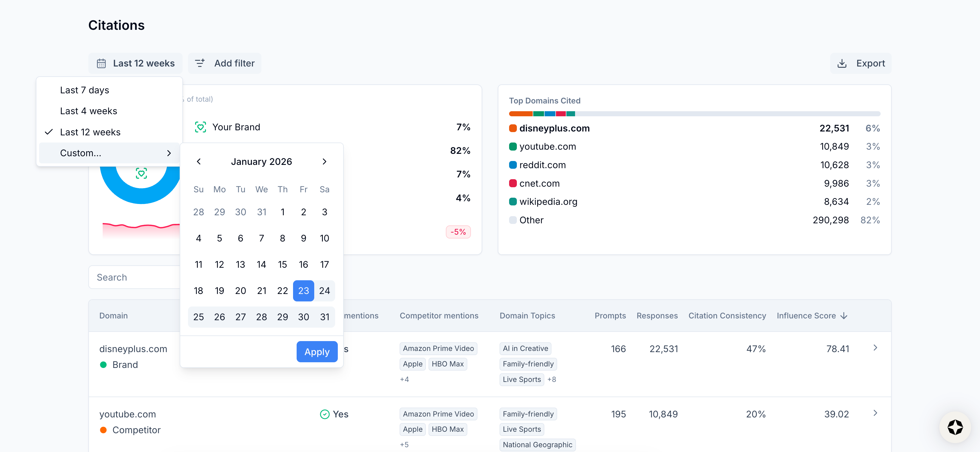Go to next month in calendar
The width and height of the screenshot is (980, 452).
point(324,162)
